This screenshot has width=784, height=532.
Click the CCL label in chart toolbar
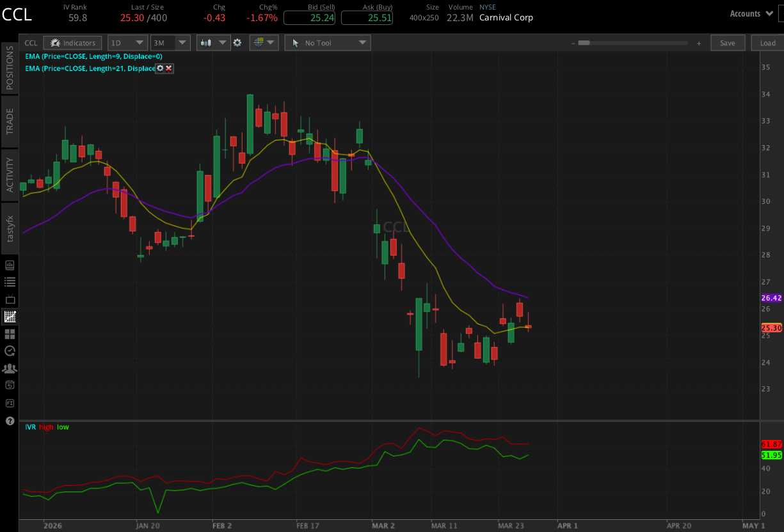point(31,43)
